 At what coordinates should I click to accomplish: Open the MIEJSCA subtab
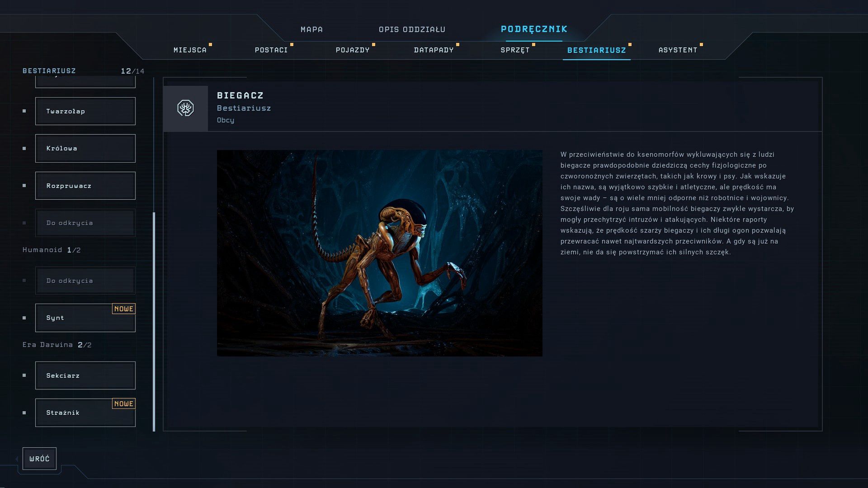click(190, 50)
